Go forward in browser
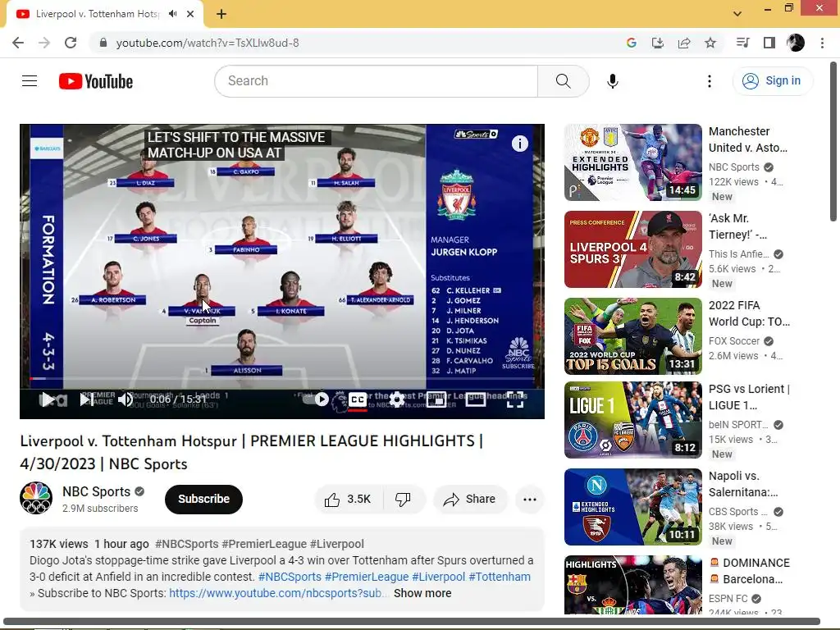This screenshot has height=630, width=840. click(44, 43)
